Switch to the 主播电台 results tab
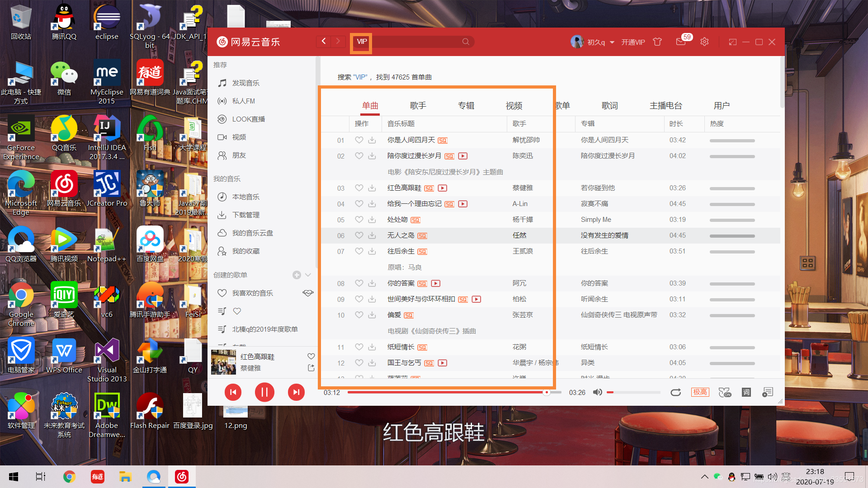The width and height of the screenshot is (868, 488). 666,106
